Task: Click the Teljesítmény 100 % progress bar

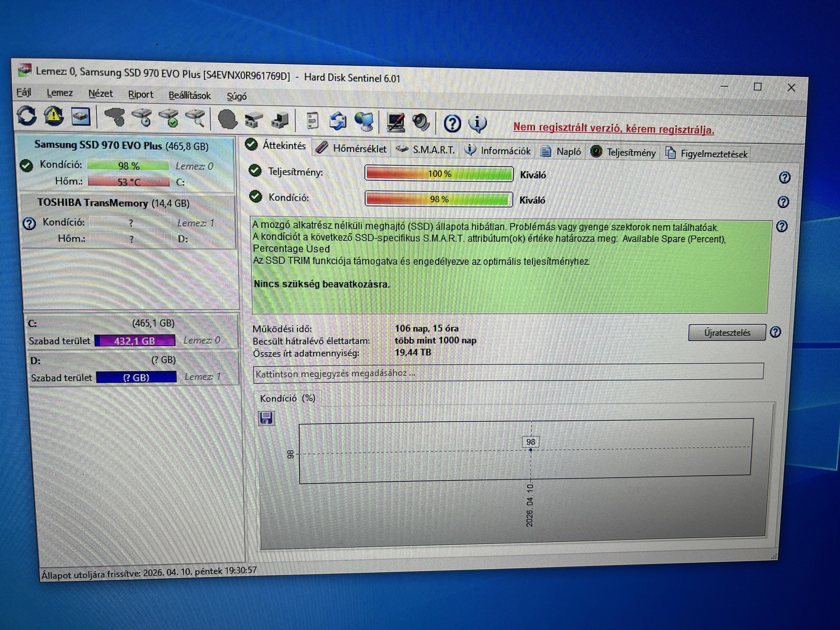Action: coord(439,174)
